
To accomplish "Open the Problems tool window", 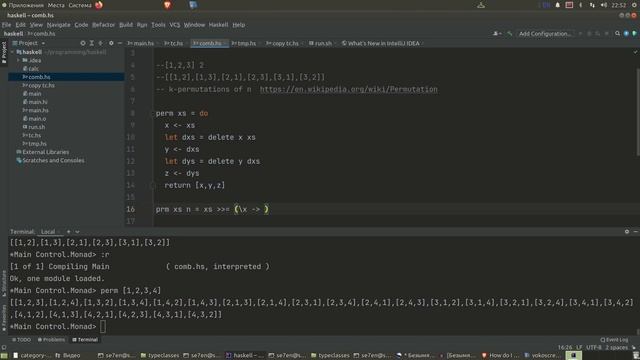I will 51,340.
